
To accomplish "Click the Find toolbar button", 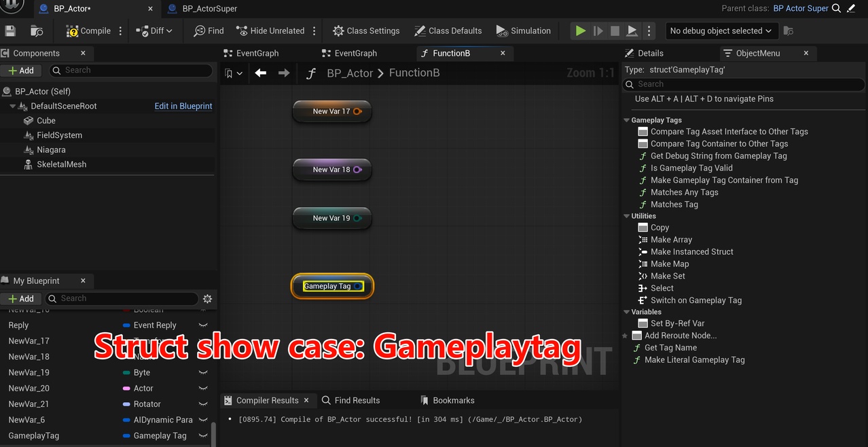I will tap(209, 31).
